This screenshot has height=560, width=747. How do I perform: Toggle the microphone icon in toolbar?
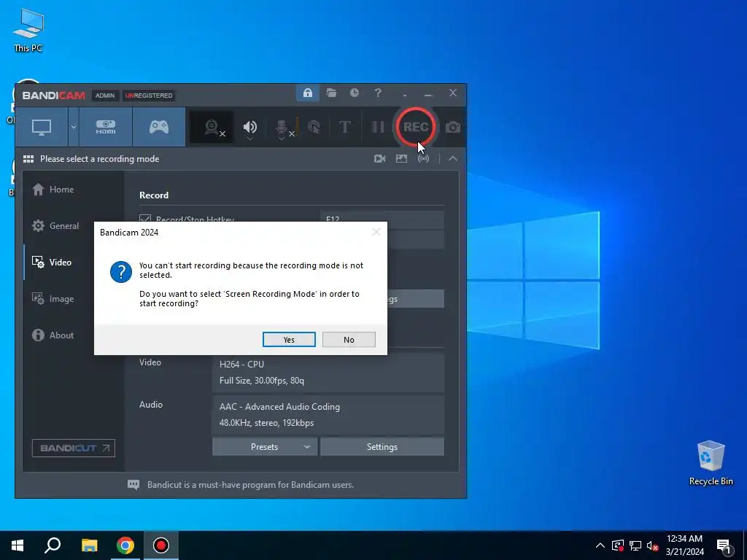click(282, 127)
